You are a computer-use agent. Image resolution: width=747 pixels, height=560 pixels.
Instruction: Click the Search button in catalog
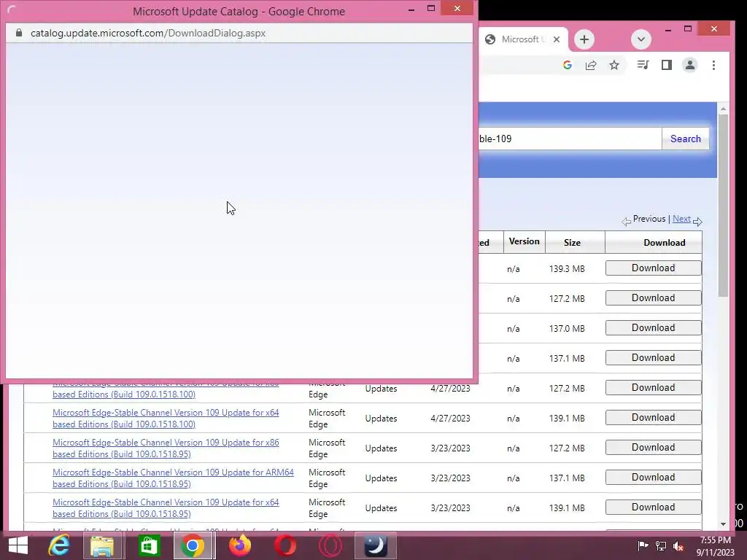pyautogui.click(x=685, y=139)
